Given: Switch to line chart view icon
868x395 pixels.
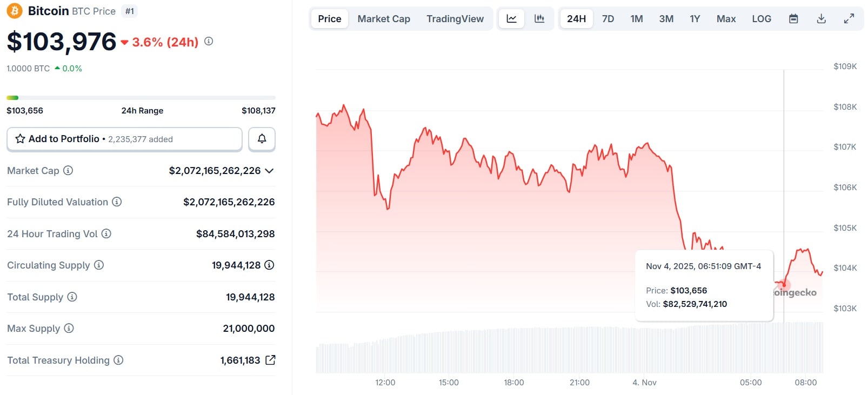Looking at the screenshot, I should tap(511, 19).
